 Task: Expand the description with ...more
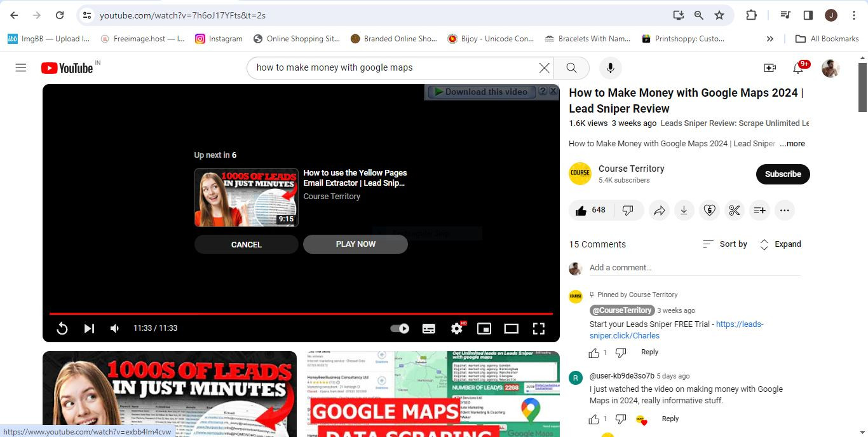tap(792, 144)
